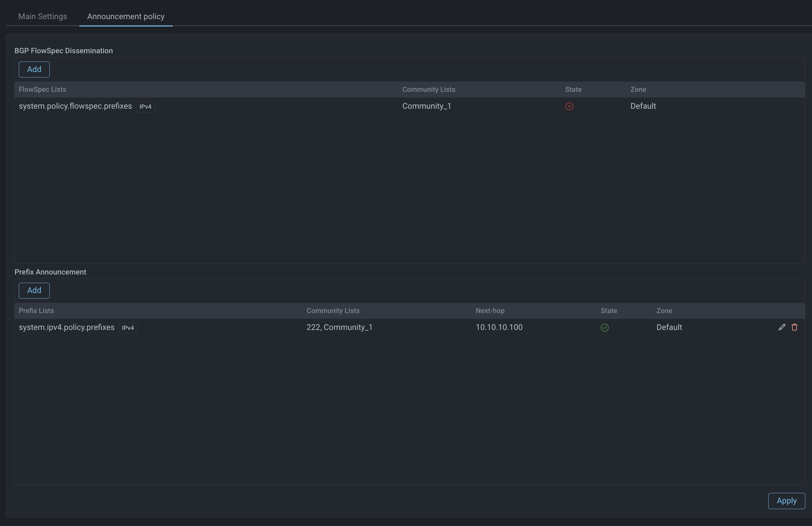Click the Community_1 cell in FlowSpec table
The image size is (812, 526).
pyautogui.click(x=426, y=106)
